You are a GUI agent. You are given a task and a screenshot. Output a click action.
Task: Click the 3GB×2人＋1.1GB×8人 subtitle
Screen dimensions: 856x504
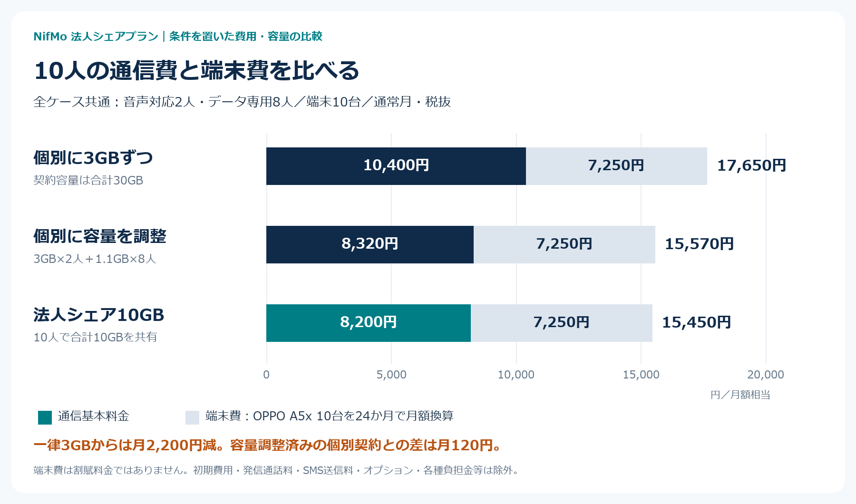click(95, 259)
